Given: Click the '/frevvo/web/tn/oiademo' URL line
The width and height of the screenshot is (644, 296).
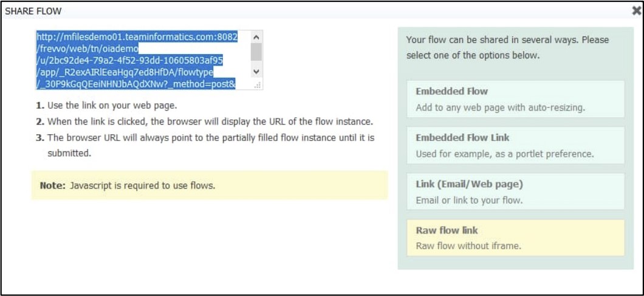Looking at the screenshot, I should pyautogui.click(x=88, y=49).
